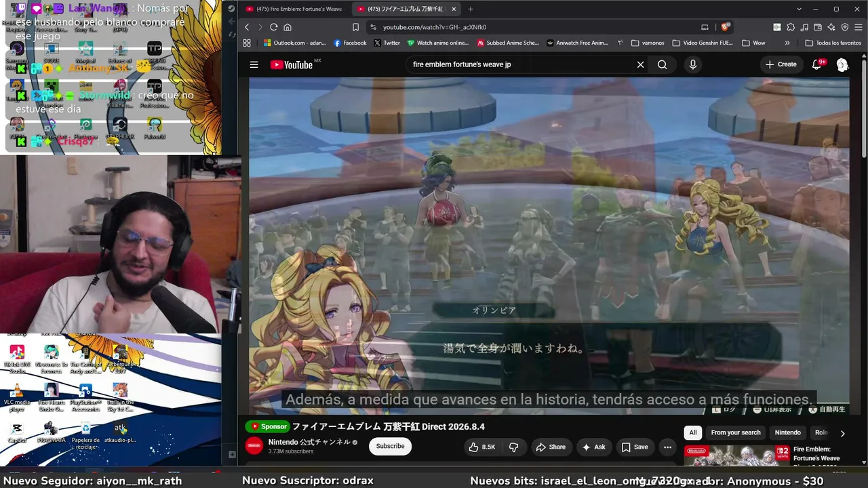This screenshot has width=868, height=488.
Task: Open the YouTube guide hamburger menu
Action: pyautogui.click(x=254, y=64)
